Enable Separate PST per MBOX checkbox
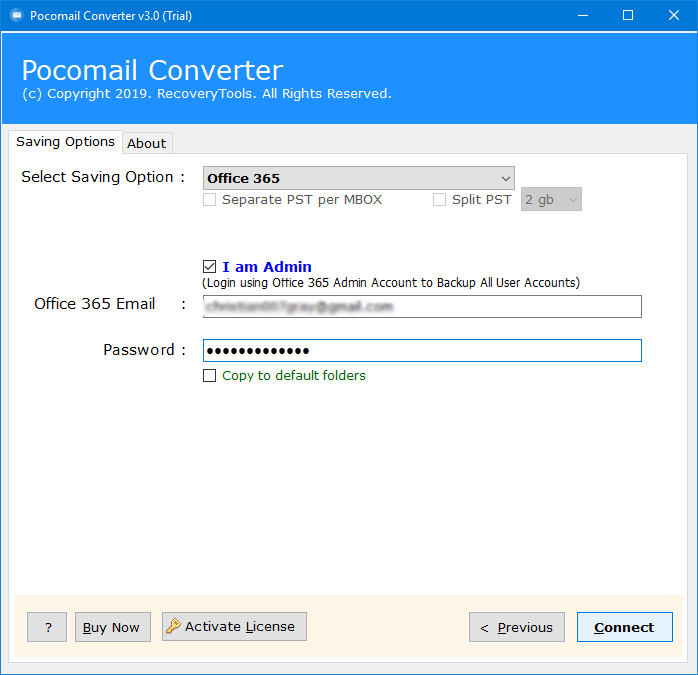The width and height of the screenshot is (698, 675). click(x=209, y=199)
